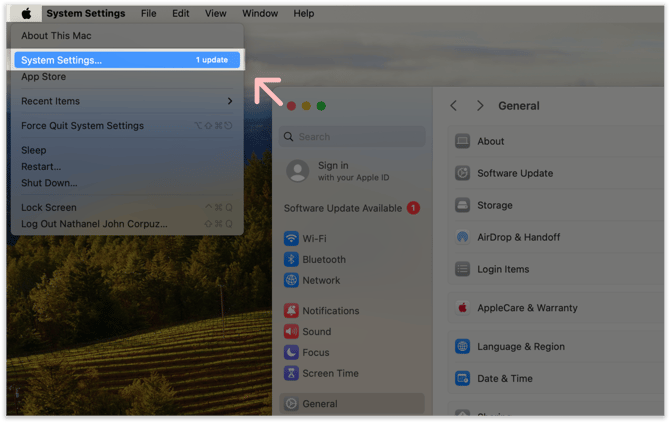Open Notifications via its bell icon
The height and width of the screenshot is (423, 670).
[x=291, y=311]
